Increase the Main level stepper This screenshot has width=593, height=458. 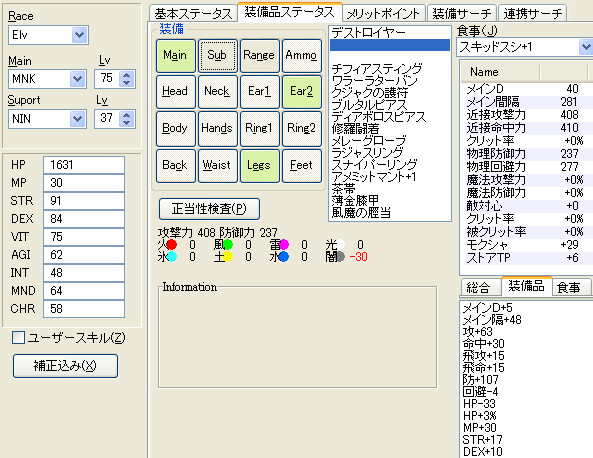[x=127, y=75]
